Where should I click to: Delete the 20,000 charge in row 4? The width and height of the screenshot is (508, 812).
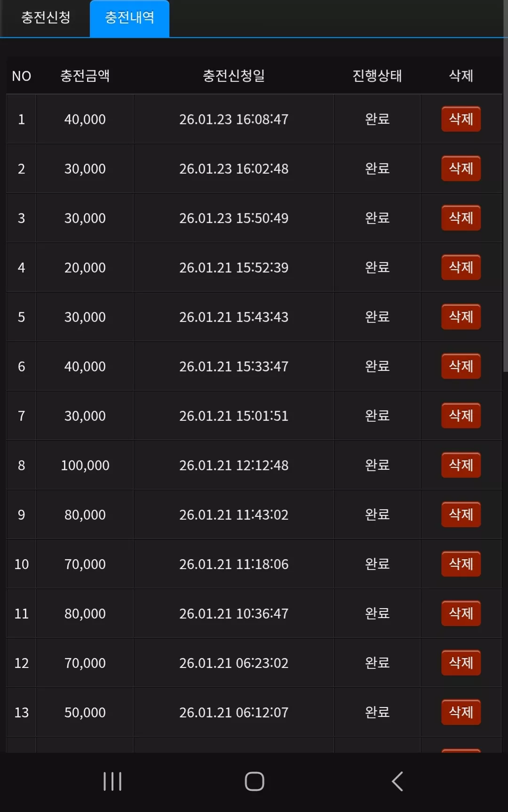pos(461,267)
